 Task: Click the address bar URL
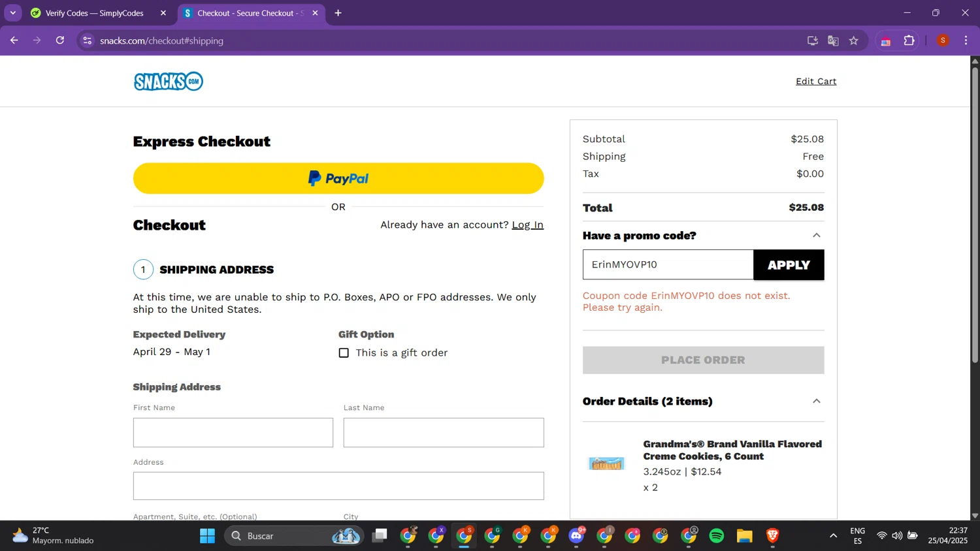click(161, 40)
